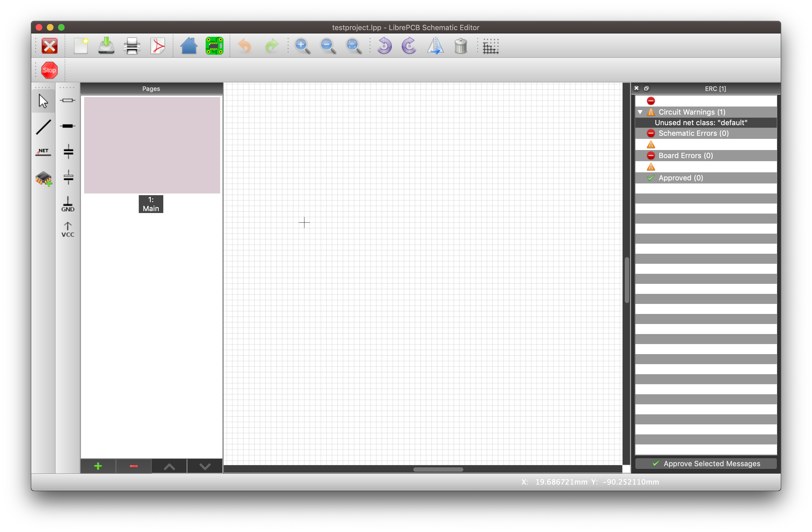The image size is (812, 532).
Task: Open the add component tool
Action: click(x=43, y=179)
